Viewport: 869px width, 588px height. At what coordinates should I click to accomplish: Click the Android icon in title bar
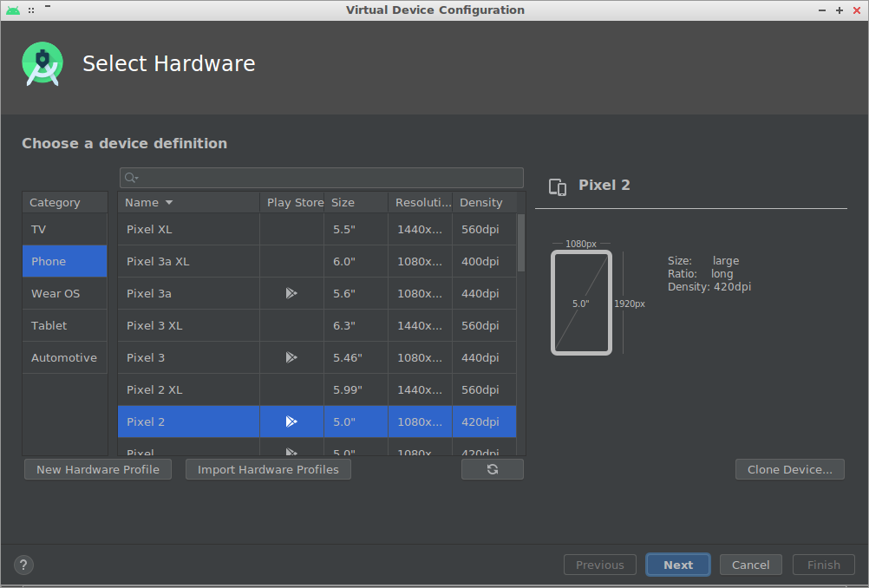(13, 10)
